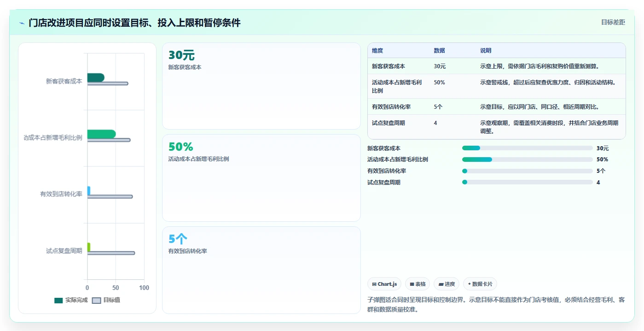Screen dimensions: 644x331
Task: Click the 试点复盘周期 chart axis label
Action: click(x=64, y=251)
